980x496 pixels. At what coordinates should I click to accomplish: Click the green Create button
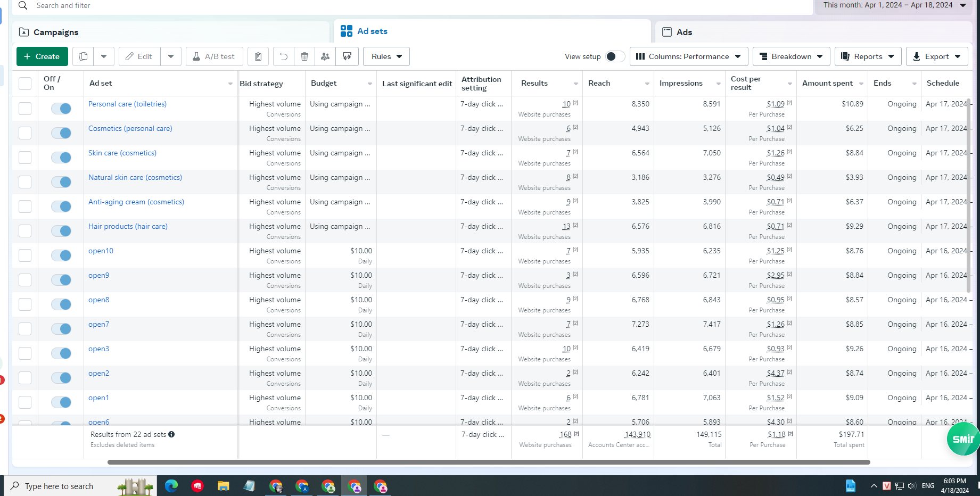pyautogui.click(x=42, y=56)
